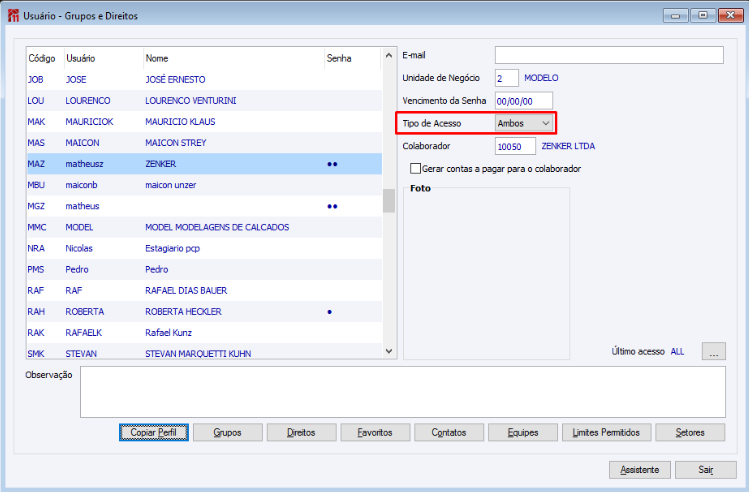Open Setores button
This screenshot has height=492, width=749.
click(x=690, y=432)
